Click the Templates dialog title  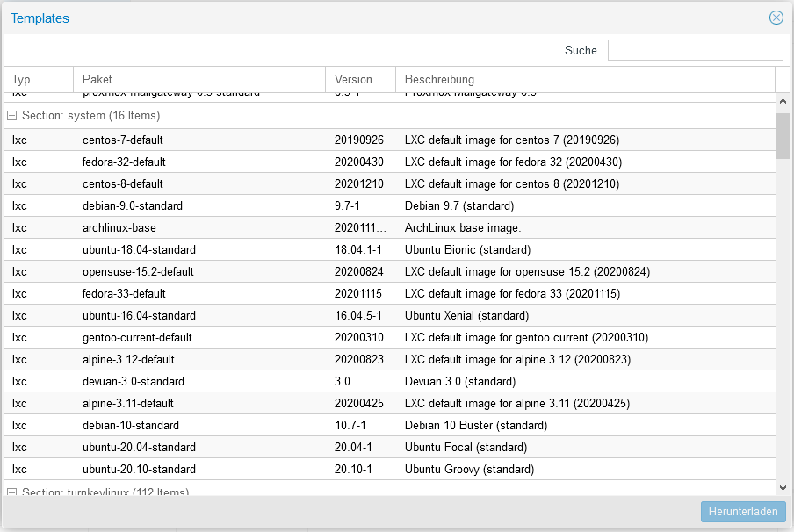(x=40, y=18)
